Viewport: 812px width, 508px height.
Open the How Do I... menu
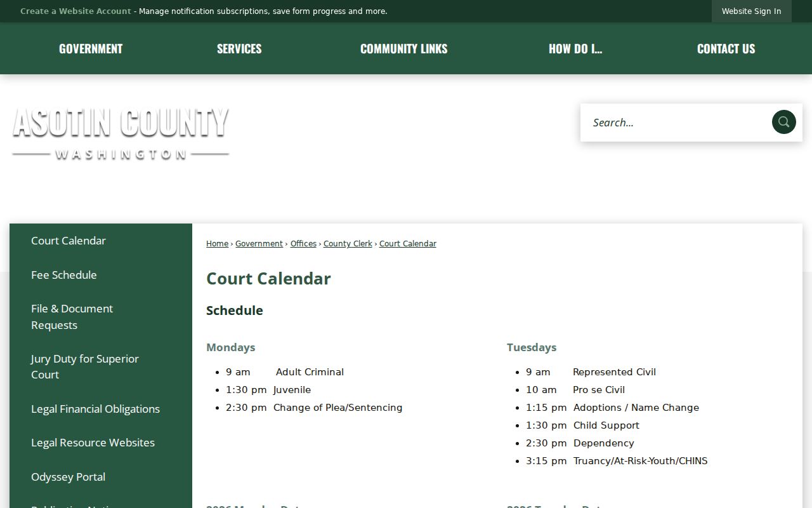(x=575, y=48)
